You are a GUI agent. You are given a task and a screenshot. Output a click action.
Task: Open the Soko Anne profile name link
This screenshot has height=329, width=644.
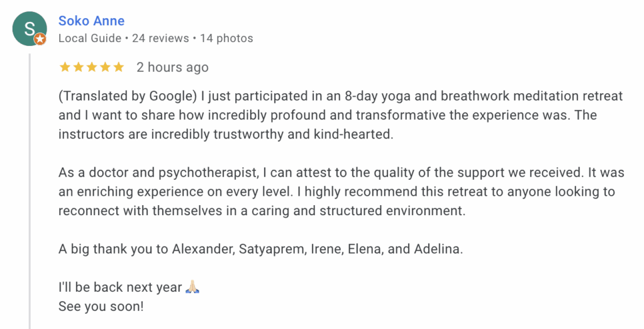click(x=91, y=21)
